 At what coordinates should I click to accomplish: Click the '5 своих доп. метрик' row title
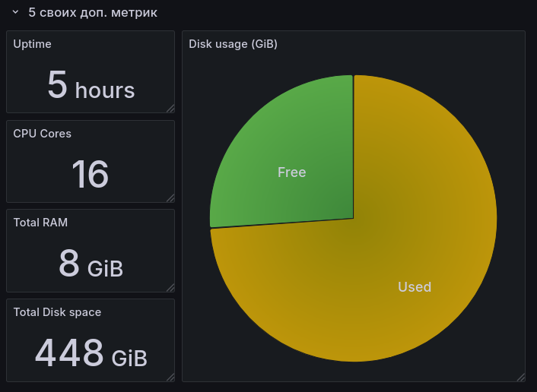93,13
